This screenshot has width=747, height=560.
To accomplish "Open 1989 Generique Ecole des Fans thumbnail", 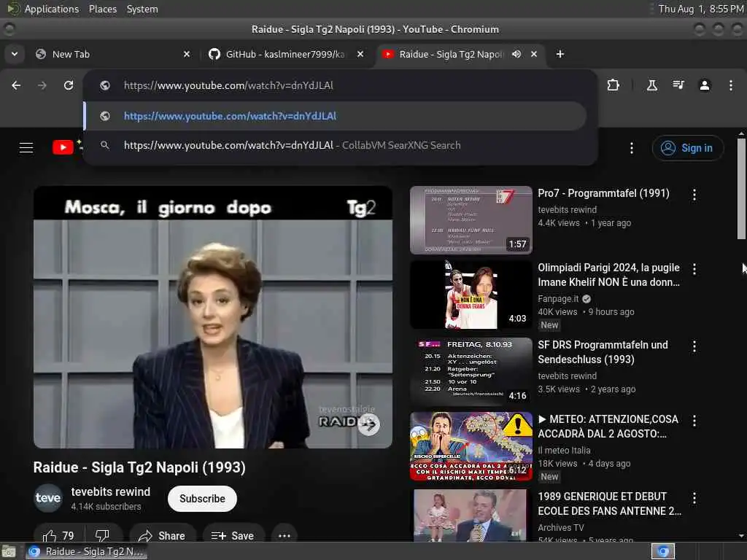I will click(471, 516).
